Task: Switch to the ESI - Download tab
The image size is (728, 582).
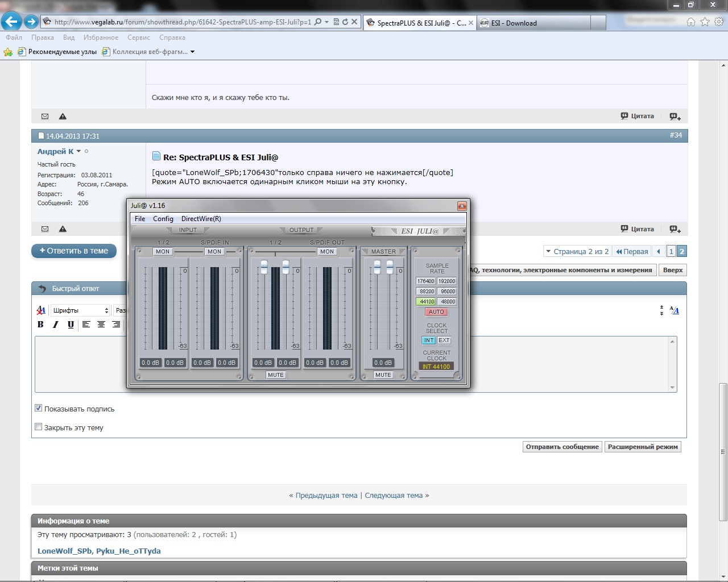Action: pos(533,23)
